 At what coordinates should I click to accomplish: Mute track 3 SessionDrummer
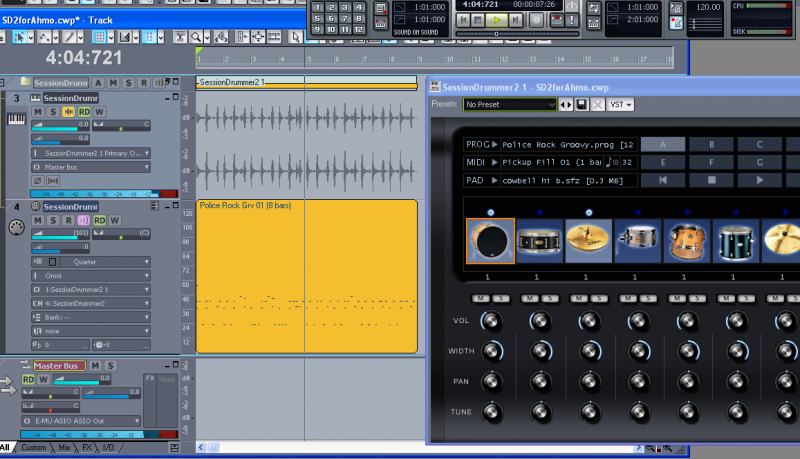pos(38,112)
